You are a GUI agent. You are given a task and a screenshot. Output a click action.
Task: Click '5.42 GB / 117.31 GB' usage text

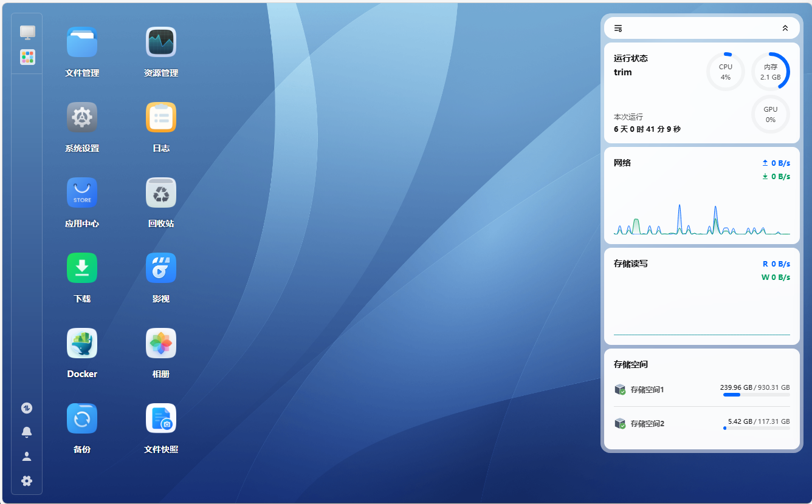759,421
